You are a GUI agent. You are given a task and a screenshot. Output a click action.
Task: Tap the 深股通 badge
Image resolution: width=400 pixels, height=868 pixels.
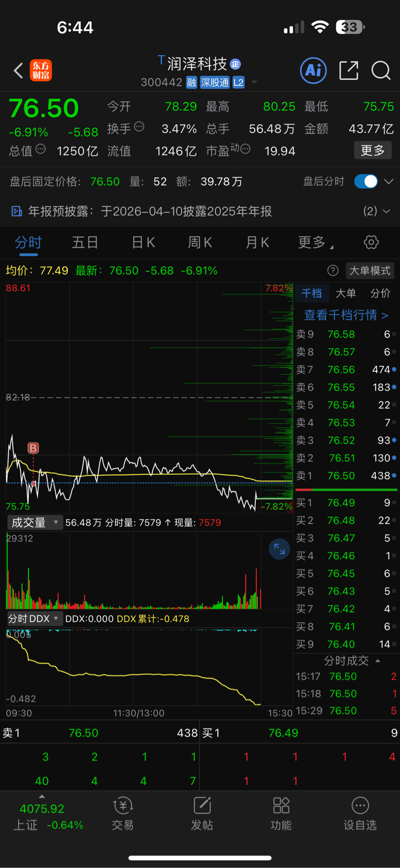point(215,82)
